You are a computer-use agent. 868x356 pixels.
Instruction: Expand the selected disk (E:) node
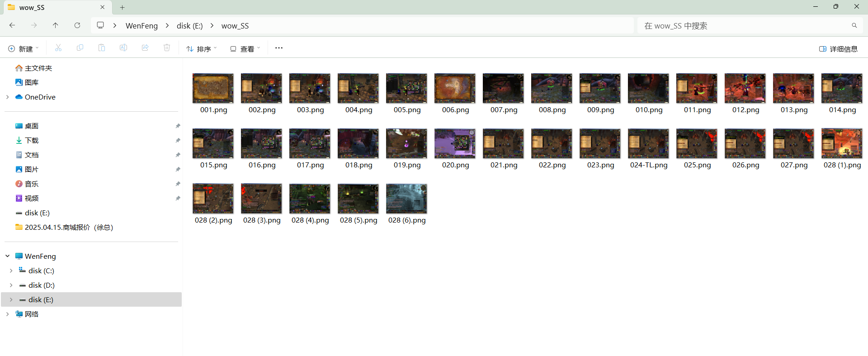point(11,299)
